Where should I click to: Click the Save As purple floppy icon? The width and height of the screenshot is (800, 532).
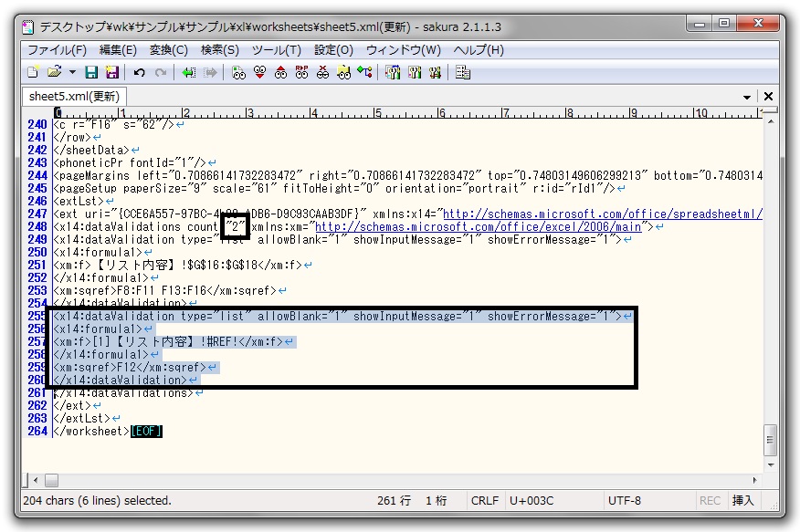(111, 72)
